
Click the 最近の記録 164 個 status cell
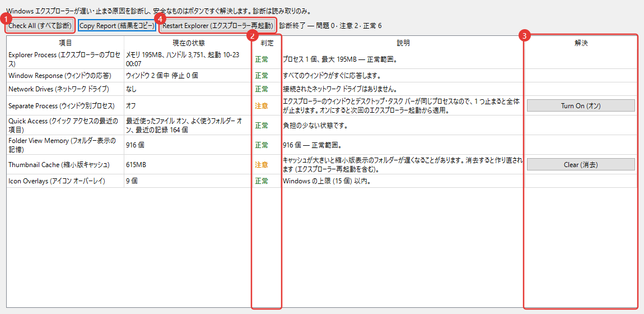(189, 126)
